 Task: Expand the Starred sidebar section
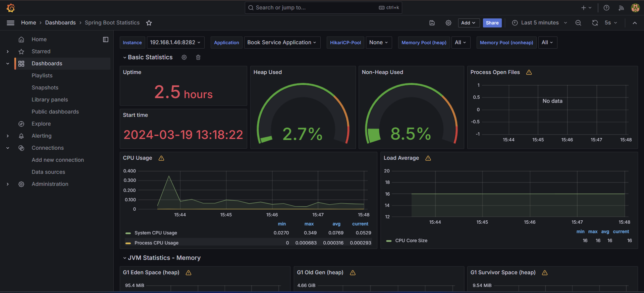click(8, 52)
